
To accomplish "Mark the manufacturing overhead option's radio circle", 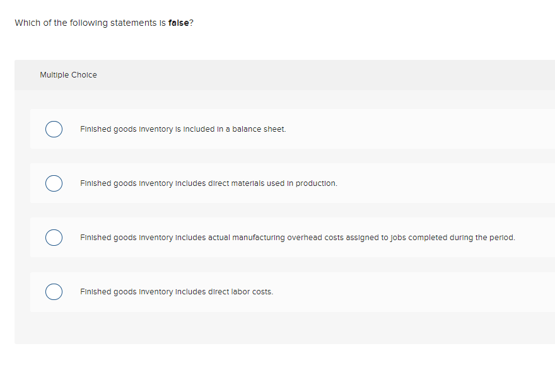I will tap(54, 238).
